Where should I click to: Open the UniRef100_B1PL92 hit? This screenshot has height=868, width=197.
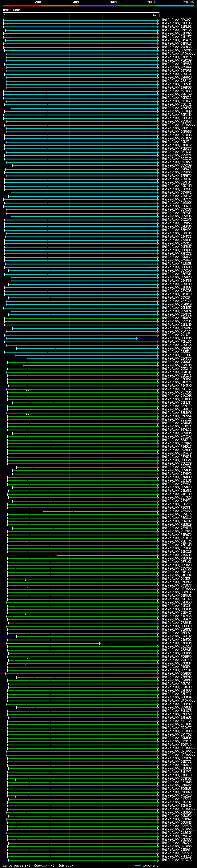[177, 26]
